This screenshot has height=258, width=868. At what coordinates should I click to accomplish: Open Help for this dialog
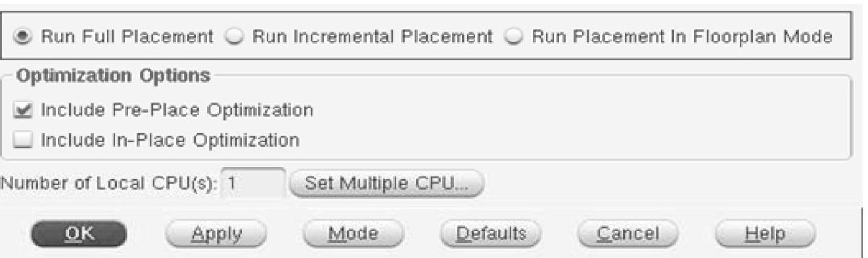click(765, 233)
